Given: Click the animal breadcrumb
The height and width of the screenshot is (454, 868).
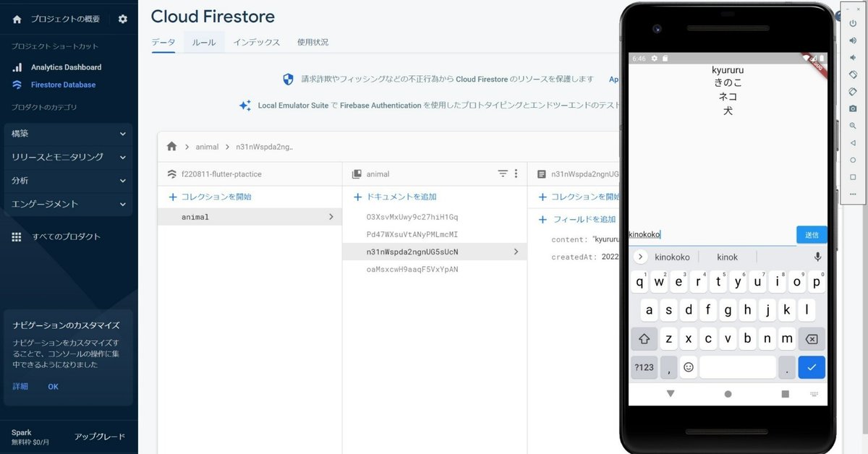Looking at the screenshot, I should (x=207, y=147).
